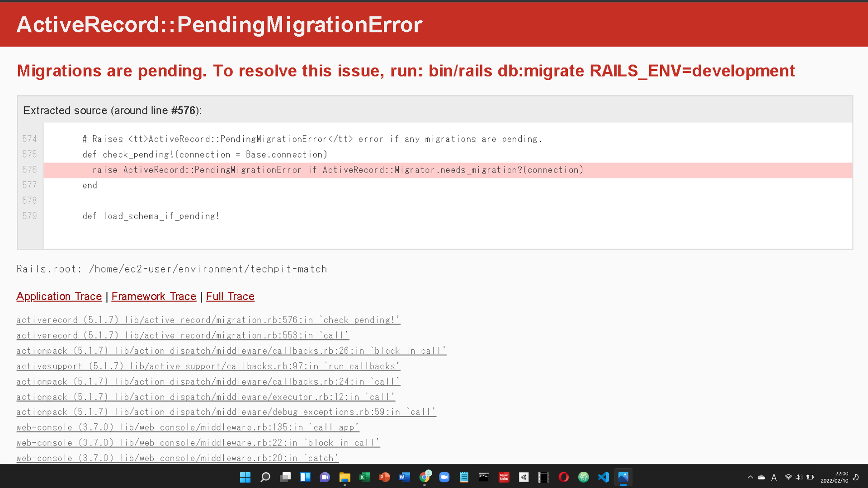The width and height of the screenshot is (868, 488).
Task: Open Wi-Fi settings from the system tray
Action: point(788,477)
